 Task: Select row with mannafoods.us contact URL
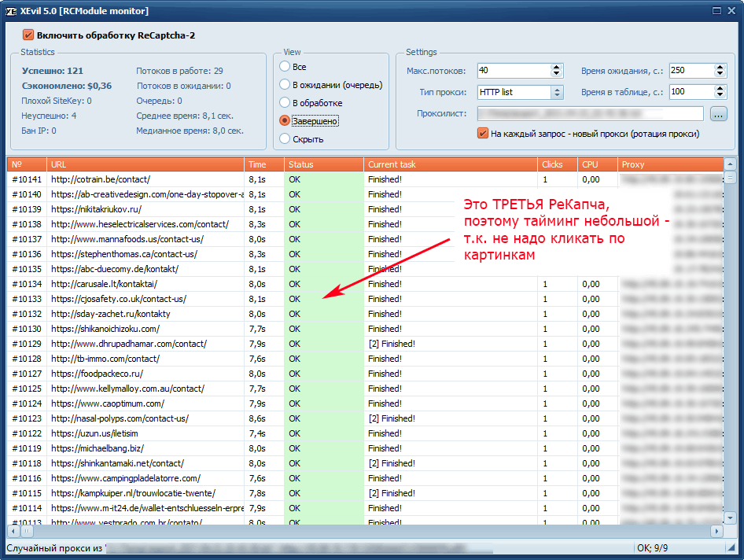tap(366, 239)
